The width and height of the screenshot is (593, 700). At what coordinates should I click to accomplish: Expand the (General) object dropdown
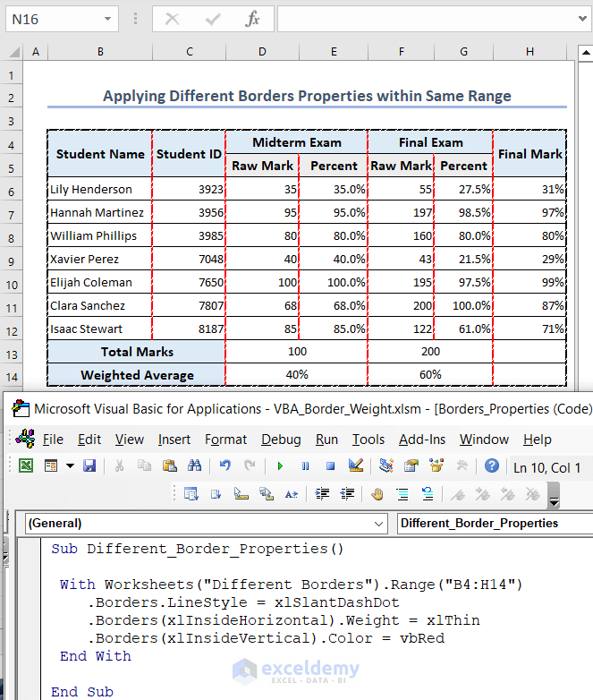point(378,524)
